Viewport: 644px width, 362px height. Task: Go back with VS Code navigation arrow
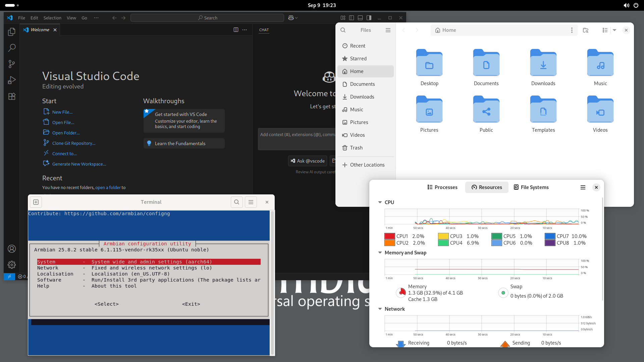(114, 18)
